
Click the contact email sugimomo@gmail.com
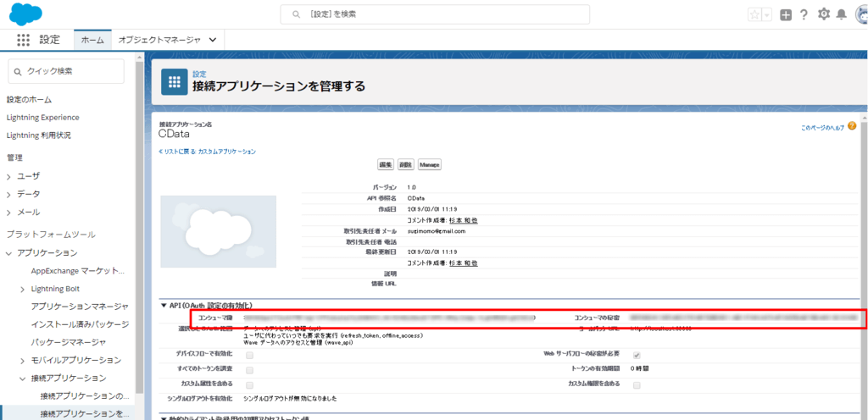[437, 231]
